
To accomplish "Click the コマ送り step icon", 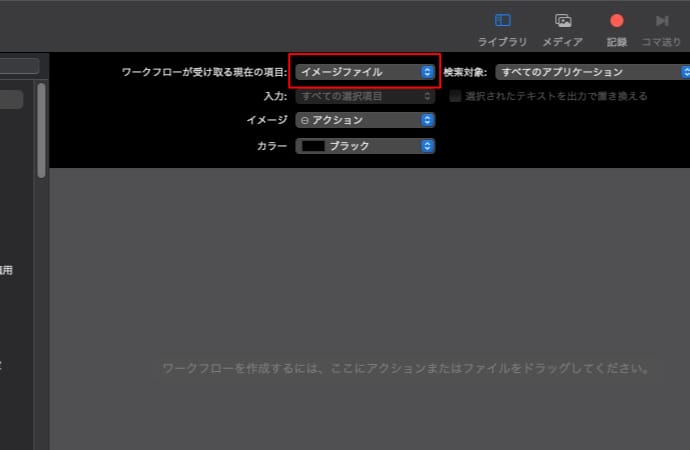I will tap(661, 21).
